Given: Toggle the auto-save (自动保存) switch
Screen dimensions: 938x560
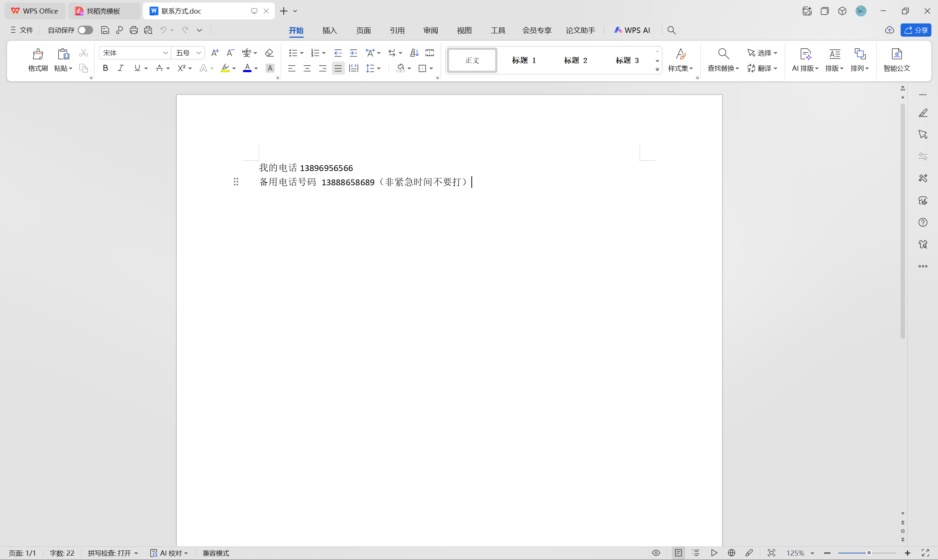Looking at the screenshot, I should [x=85, y=30].
